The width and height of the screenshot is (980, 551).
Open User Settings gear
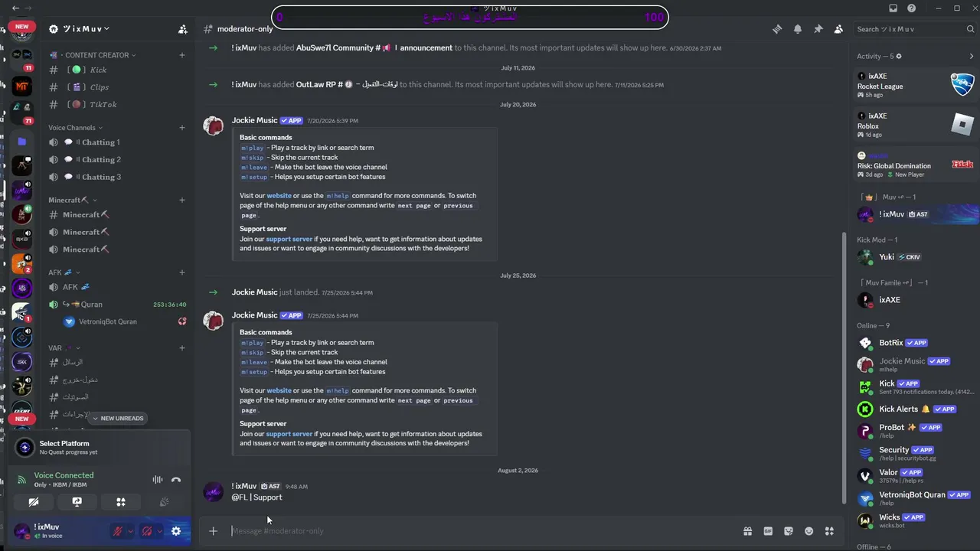point(176,531)
